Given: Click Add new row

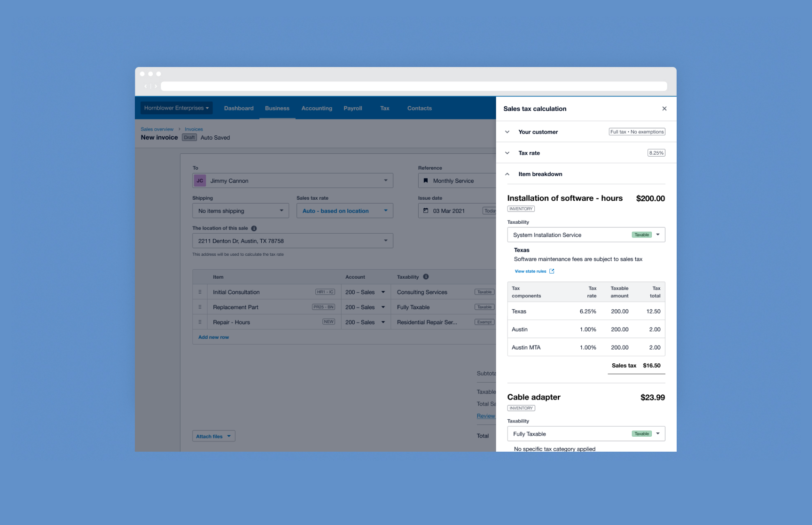Looking at the screenshot, I should click(x=213, y=337).
